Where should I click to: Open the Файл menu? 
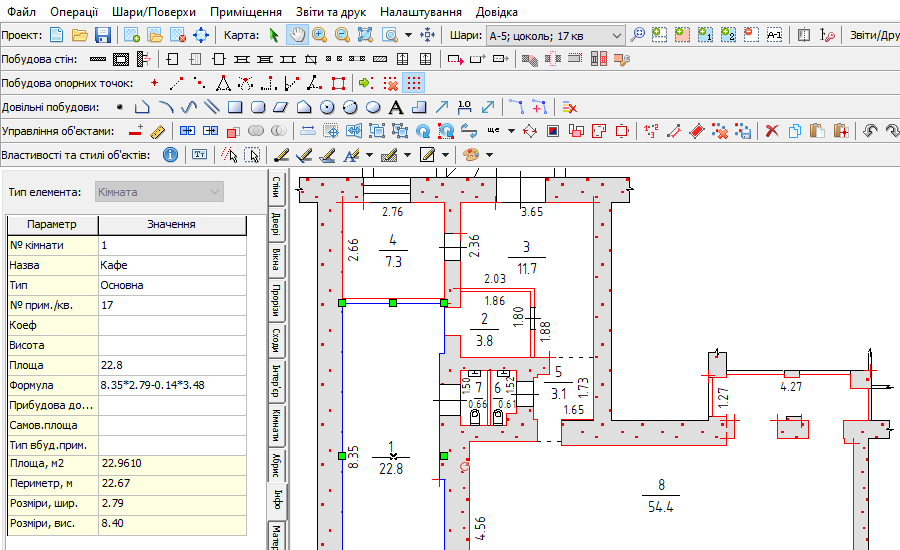click(x=21, y=11)
